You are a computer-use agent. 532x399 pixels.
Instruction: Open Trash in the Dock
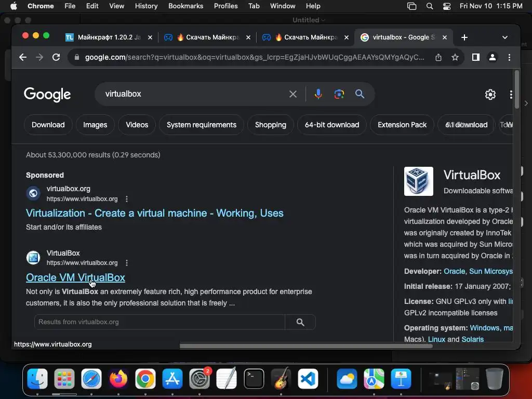click(x=495, y=379)
